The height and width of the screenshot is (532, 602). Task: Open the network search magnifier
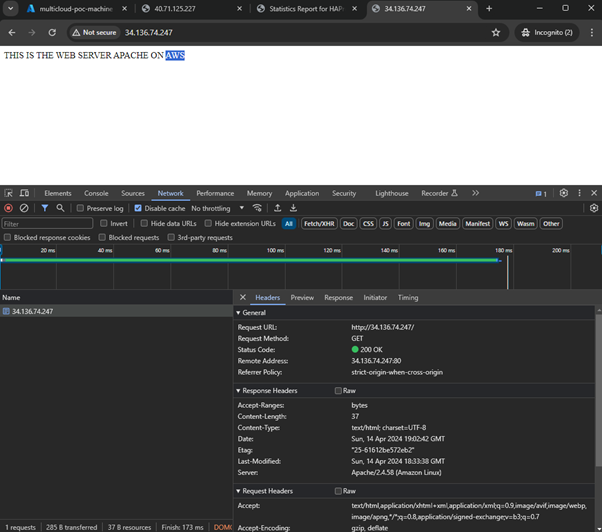coord(60,208)
